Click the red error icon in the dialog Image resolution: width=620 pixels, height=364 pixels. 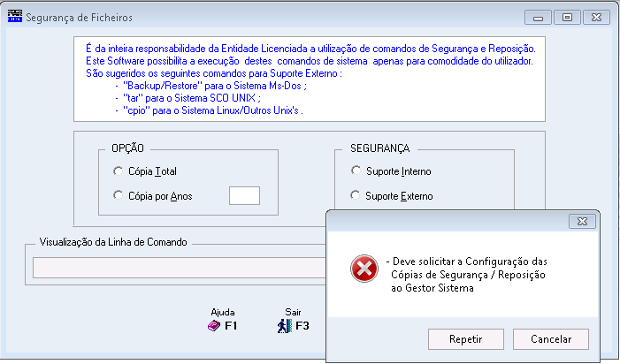click(364, 269)
